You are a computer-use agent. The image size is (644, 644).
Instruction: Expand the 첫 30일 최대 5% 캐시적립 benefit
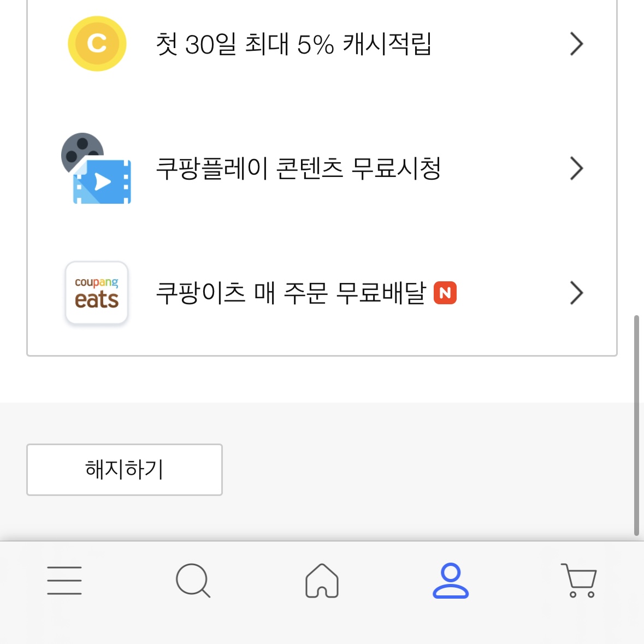click(x=576, y=44)
